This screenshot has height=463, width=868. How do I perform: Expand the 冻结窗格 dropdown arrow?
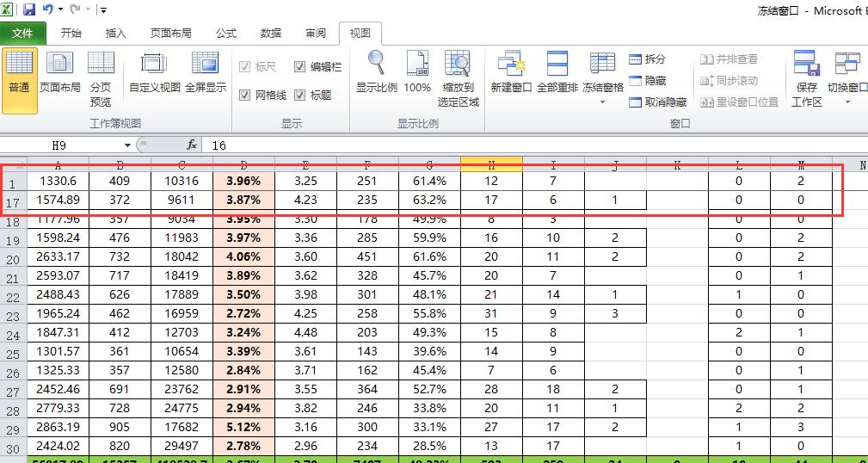[x=602, y=102]
